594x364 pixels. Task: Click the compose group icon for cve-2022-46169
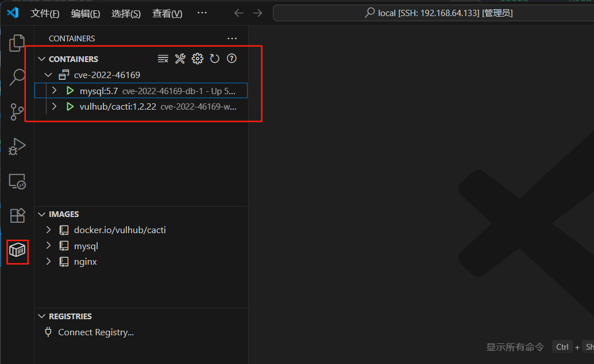64,75
